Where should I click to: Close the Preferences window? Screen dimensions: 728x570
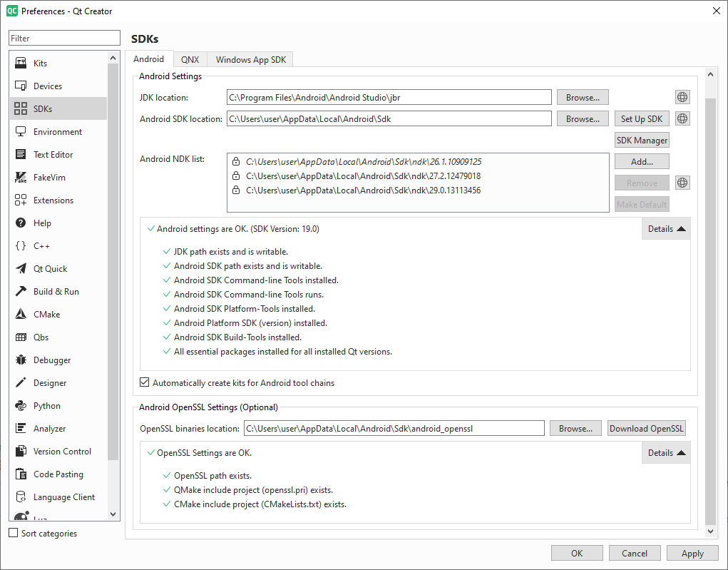point(717,11)
